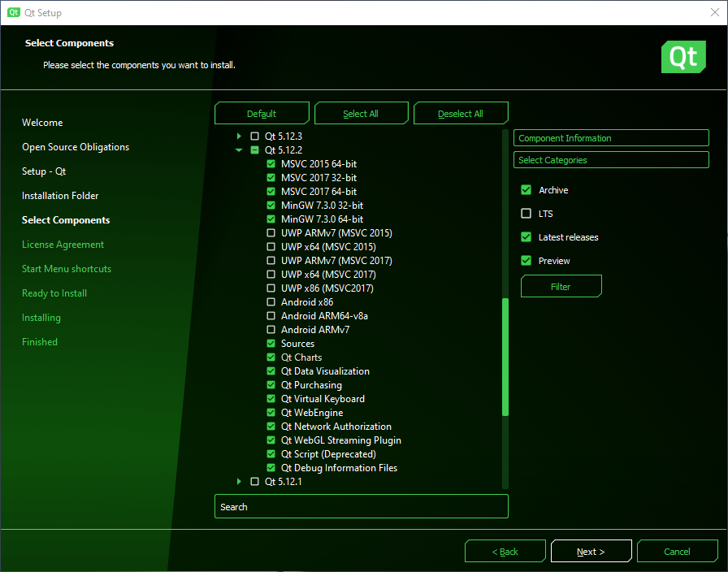Uncheck Qt Debug Information Files component
The image size is (728, 572).
(x=271, y=467)
